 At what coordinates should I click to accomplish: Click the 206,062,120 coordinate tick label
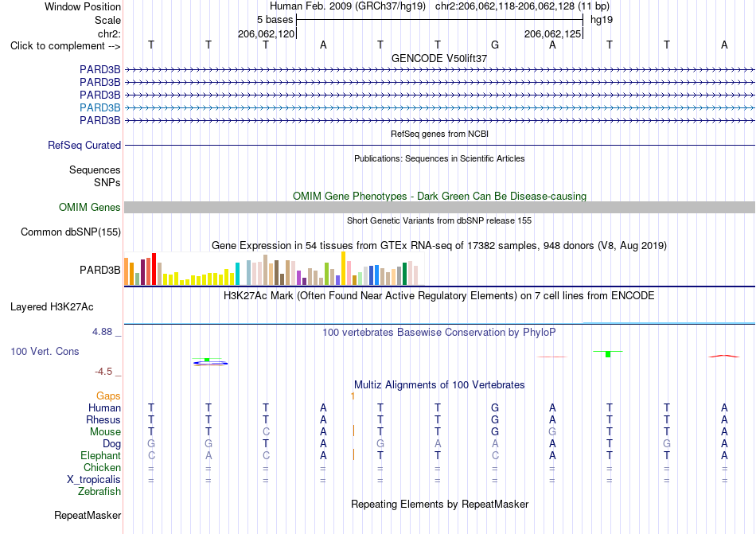[x=266, y=33]
